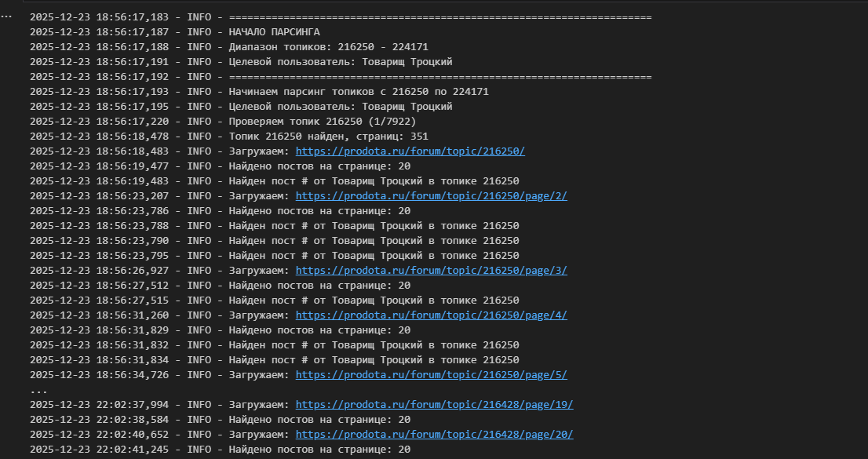Visit the topic 216250 page/4 link
The width and height of the screenshot is (868, 459).
tap(431, 315)
